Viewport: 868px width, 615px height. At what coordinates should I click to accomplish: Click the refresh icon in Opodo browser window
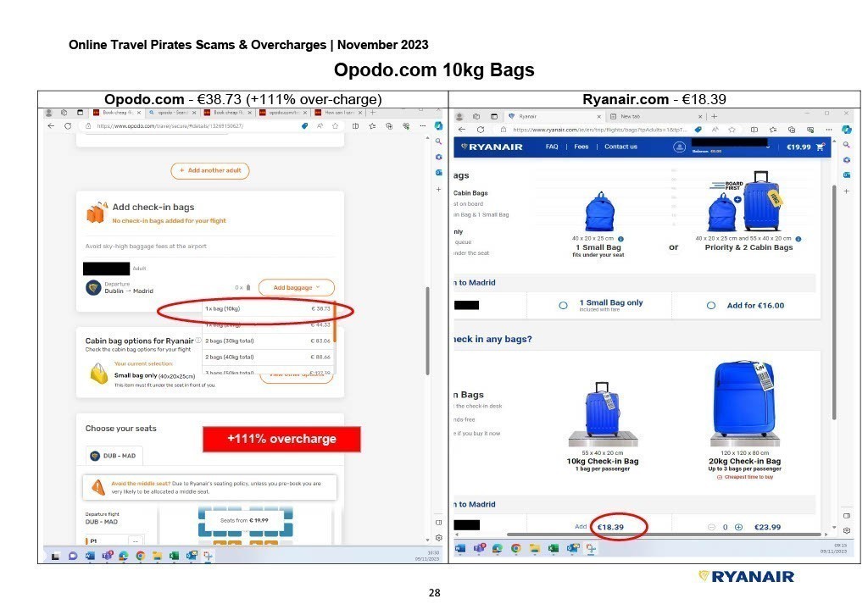pos(67,126)
